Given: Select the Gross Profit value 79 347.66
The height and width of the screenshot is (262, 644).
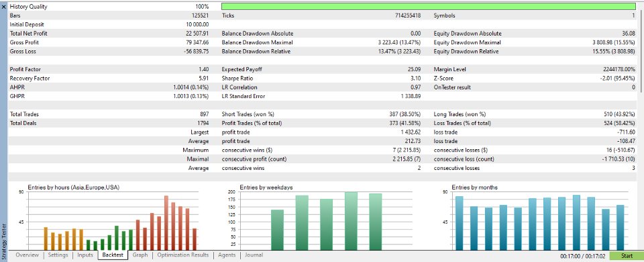Looking at the screenshot, I should (197, 42).
